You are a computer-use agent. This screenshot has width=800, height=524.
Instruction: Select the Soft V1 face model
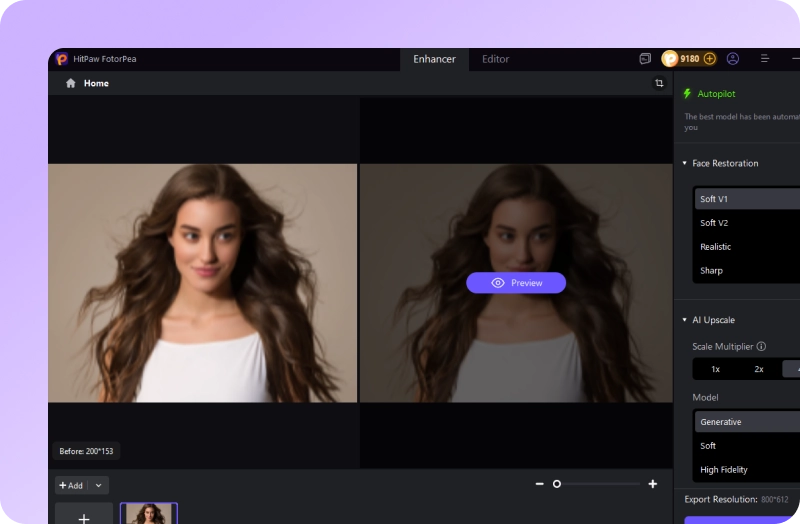pyautogui.click(x=747, y=199)
